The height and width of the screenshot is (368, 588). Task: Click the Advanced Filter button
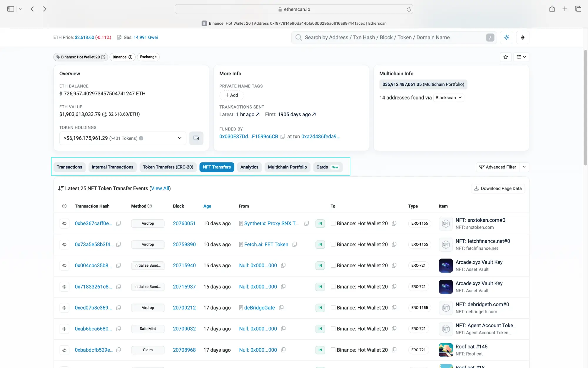[497, 167]
